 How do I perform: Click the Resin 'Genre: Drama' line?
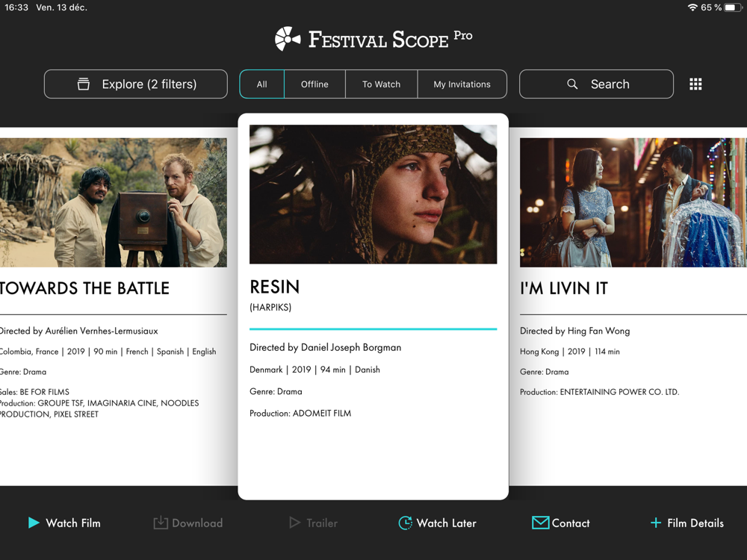276,391
